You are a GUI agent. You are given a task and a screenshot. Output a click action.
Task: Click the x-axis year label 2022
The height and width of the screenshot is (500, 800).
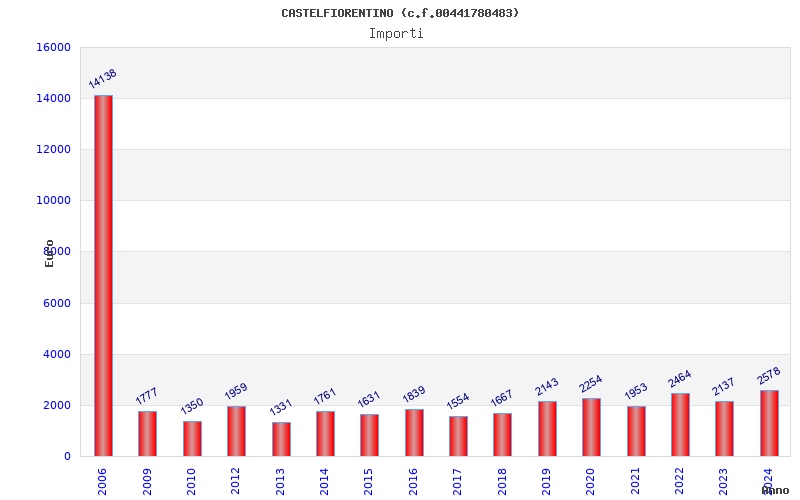(x=680, y=481)
